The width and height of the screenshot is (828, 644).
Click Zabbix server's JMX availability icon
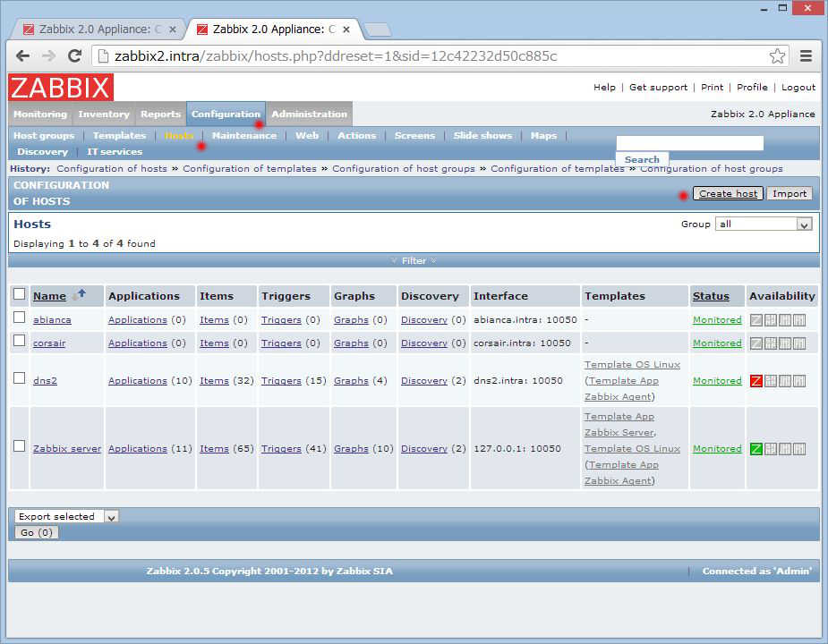[x=785, y=449]
